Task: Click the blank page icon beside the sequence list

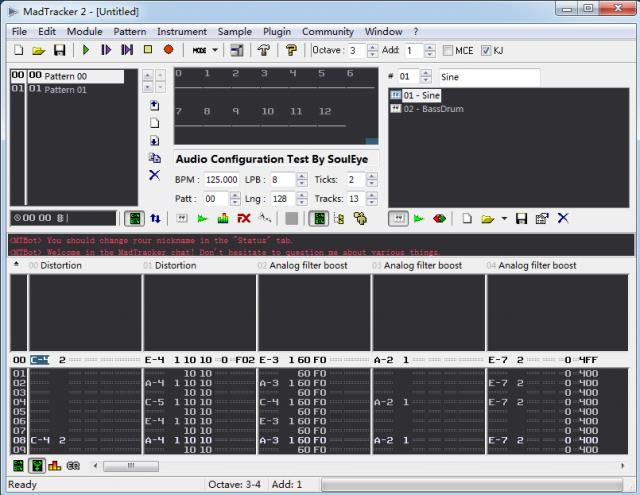Action: tap(154, 123)
